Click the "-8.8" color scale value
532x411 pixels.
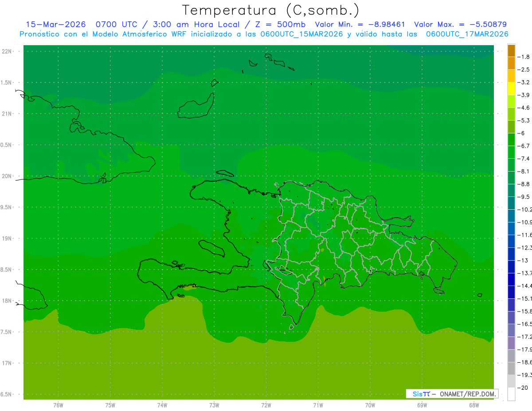pos(524,184)
